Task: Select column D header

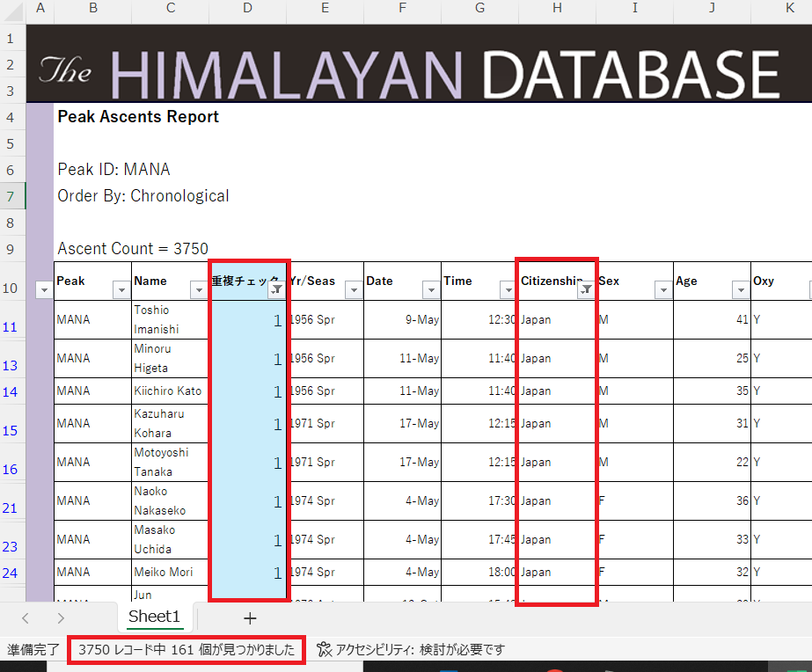Action: pyautogui.click(x=247, y=9)
